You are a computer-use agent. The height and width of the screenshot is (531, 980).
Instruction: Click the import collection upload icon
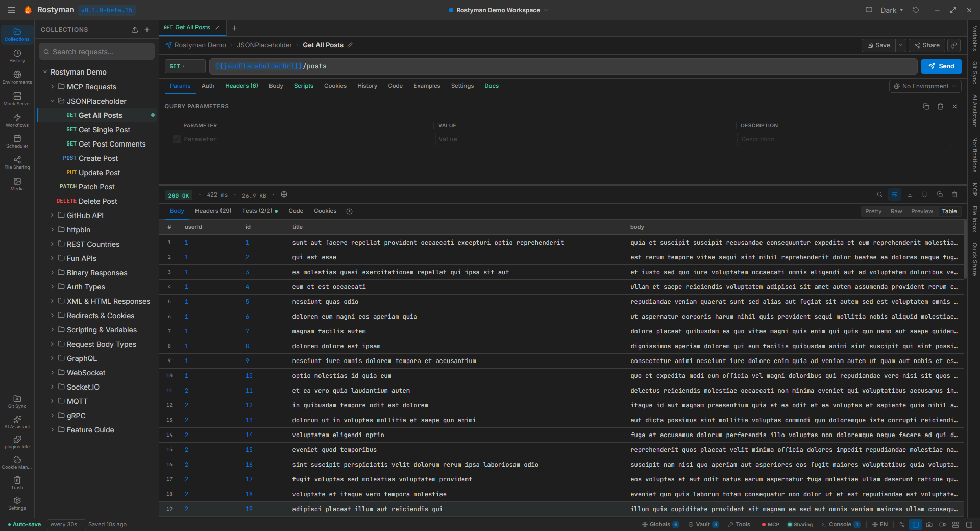tap(135, 30)
